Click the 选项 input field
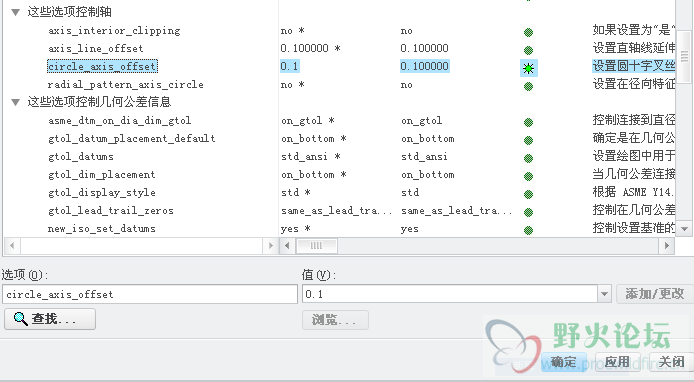Viewport: 694px width, 382px height. click(150, 294)
